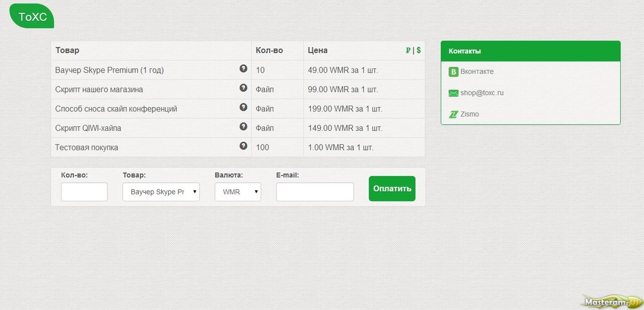Click the 199.00 WMR price cell

click(x=364, y=109)
